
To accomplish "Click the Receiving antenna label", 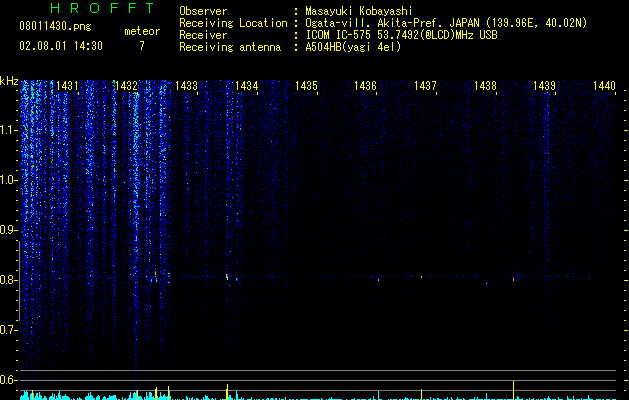I will [x=230, y=47].
